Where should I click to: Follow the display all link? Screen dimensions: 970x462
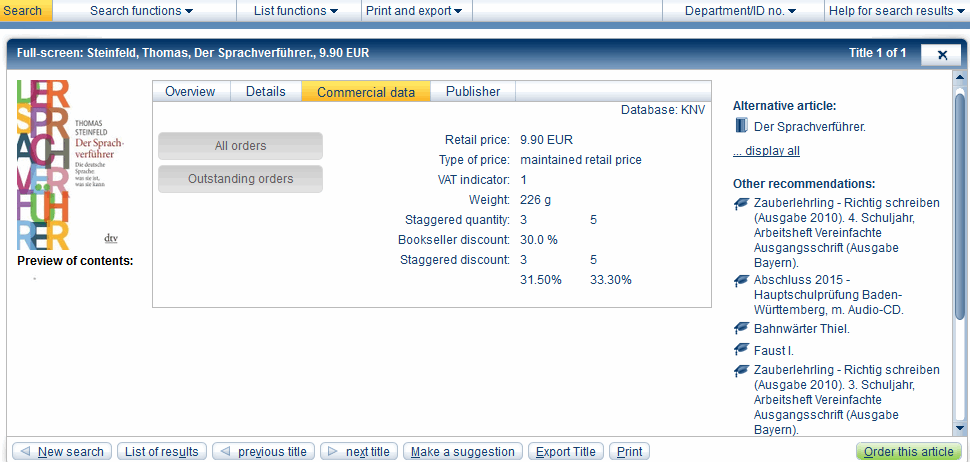pos(766,151)
